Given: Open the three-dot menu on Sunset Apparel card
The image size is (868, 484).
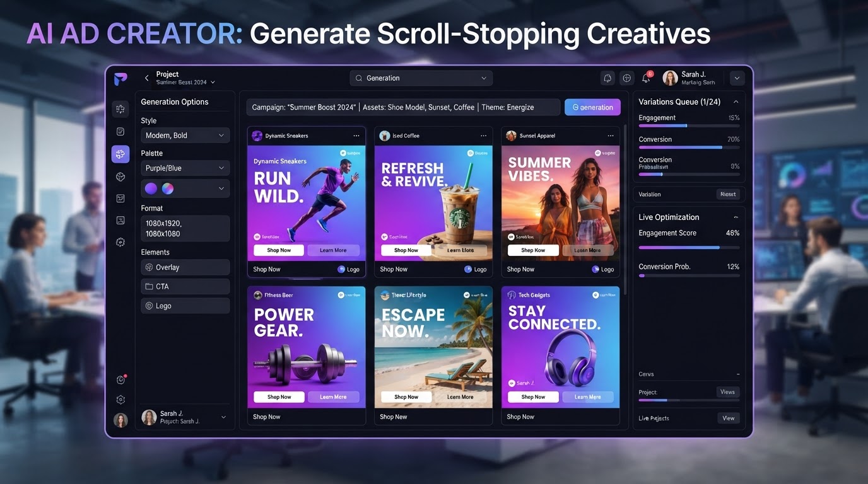Looking at the screenshot, I should tap(611, 135).
